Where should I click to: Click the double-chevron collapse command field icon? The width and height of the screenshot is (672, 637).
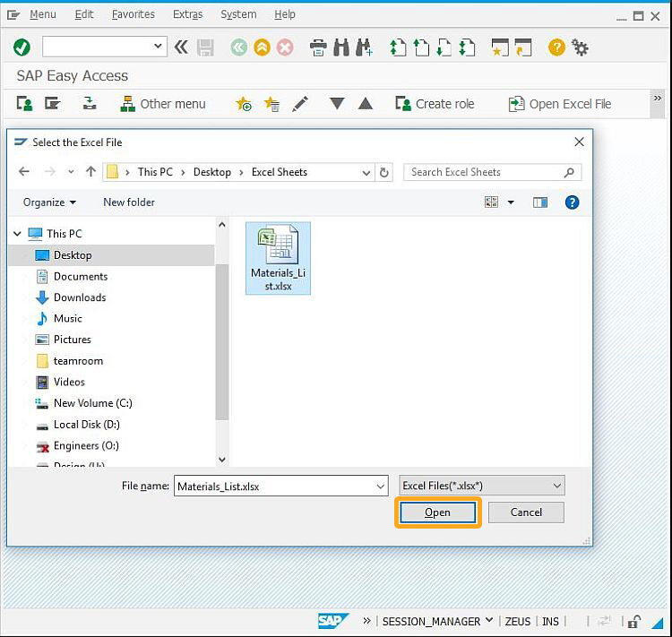click(181, 47)
